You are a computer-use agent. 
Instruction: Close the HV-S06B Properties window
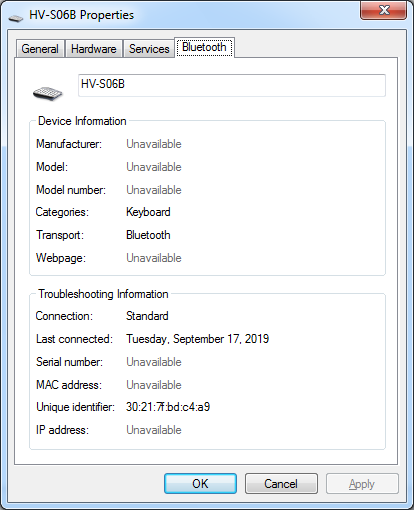[384, 10]
